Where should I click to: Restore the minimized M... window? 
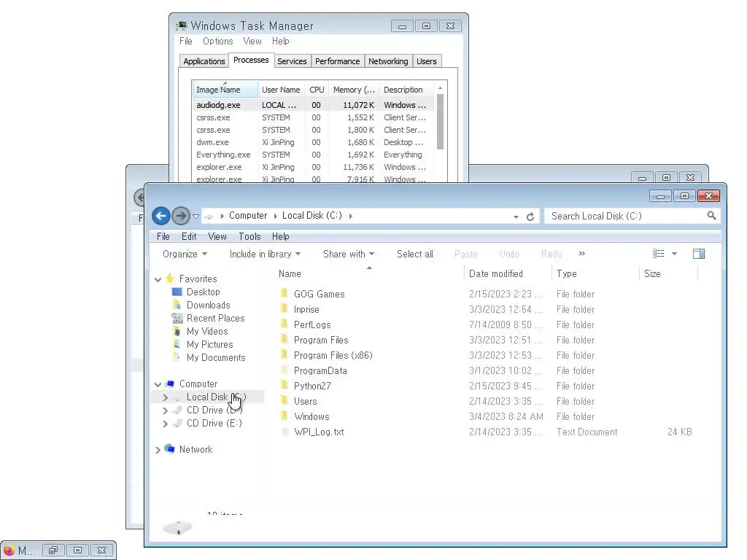53,551
